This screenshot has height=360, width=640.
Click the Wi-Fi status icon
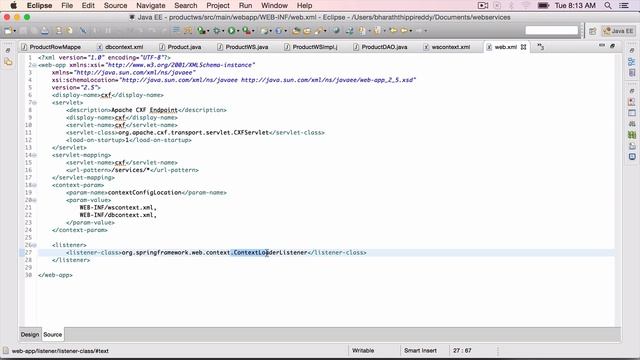coord(526,6)
